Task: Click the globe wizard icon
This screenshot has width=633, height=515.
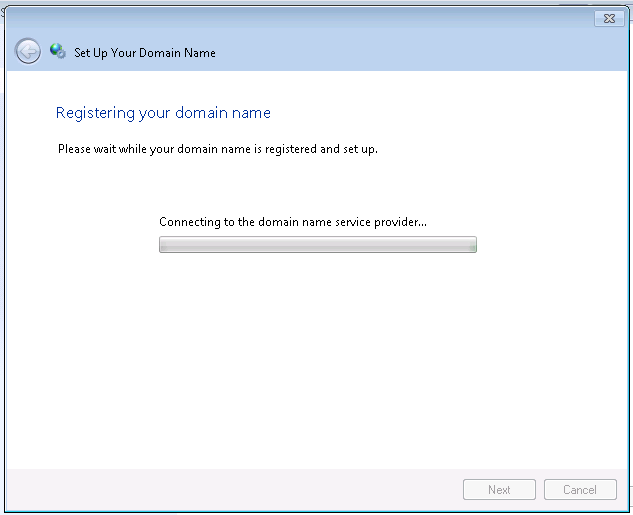Action: point(57,51)
